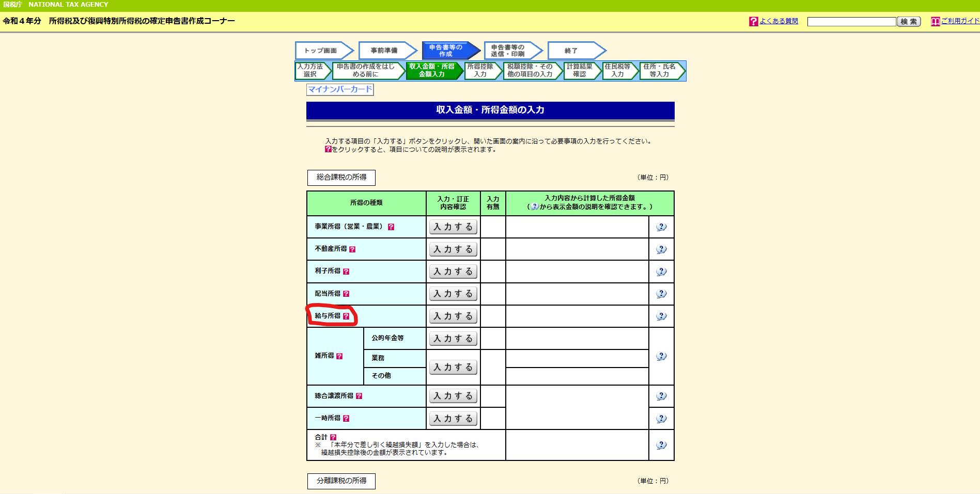Viewport: 980px width, 494px height.
Task: Click the 収入金額・所得金額の入力 page heading
Action: 490,110
